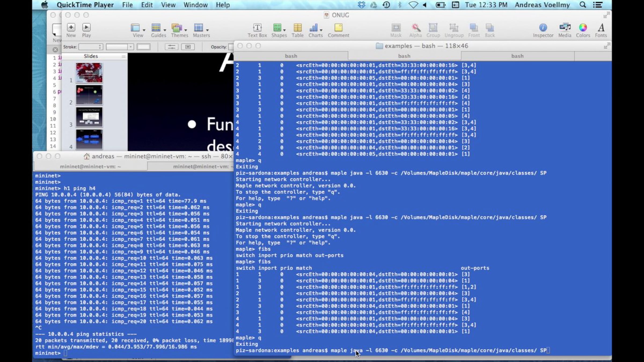Select slide 4 thumbnail in Slides panel
Viewport: 644px width, 362px height.
[89, 139]
